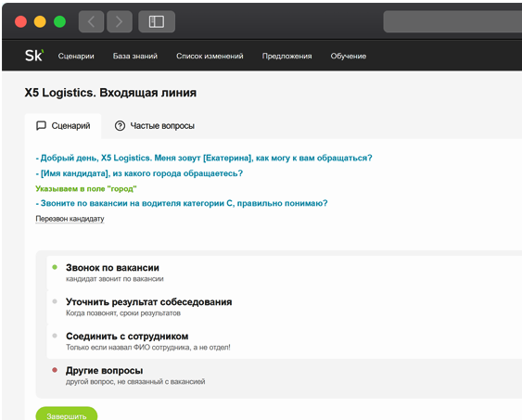Click the gray dot beside Соединить с сотрудником
Viewport: 522px width, 420px height.
[x=55, y=336]
